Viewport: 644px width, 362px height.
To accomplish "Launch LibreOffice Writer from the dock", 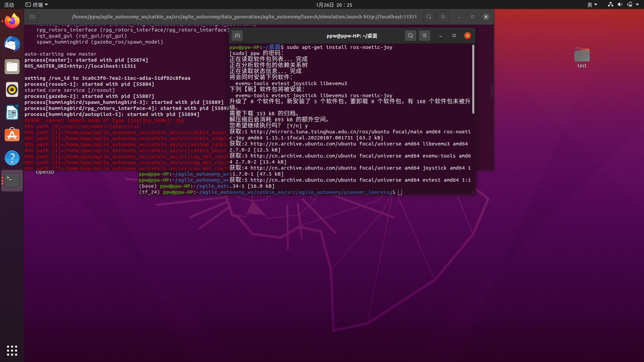I will [12, 112].
